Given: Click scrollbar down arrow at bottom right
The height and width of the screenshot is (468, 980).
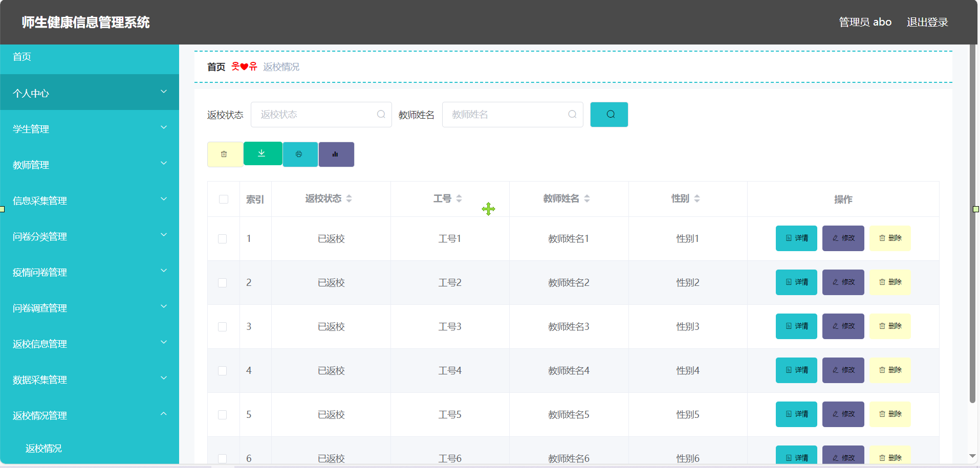Looking at the screenshot, I should pyautogui.click(x=972, y=456).
